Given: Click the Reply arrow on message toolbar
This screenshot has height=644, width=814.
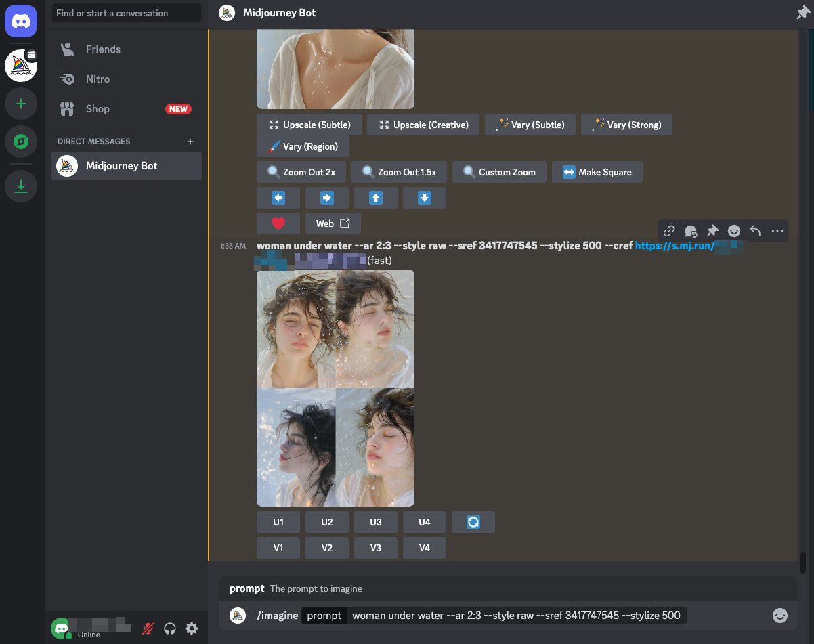Looking at the screenshot, I should (755, 231).
